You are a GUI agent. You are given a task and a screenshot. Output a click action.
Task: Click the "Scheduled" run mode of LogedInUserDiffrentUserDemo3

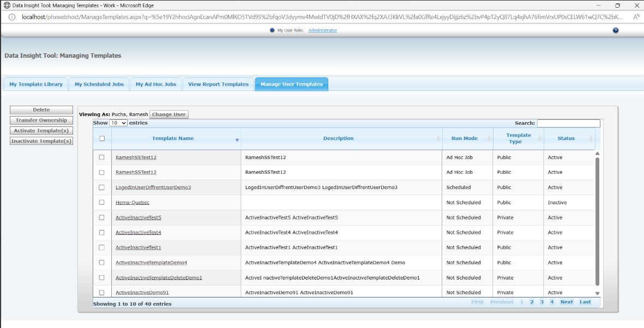pos(459,187)
